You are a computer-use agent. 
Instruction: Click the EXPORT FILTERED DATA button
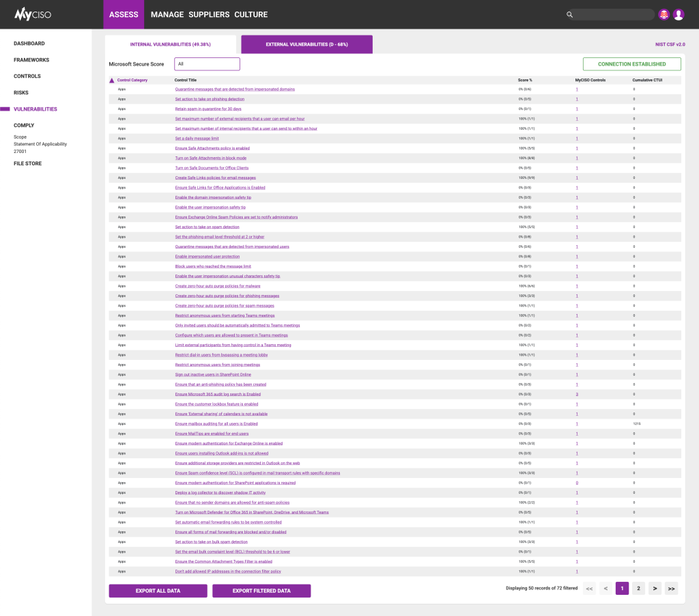click(x=261, y=591)
